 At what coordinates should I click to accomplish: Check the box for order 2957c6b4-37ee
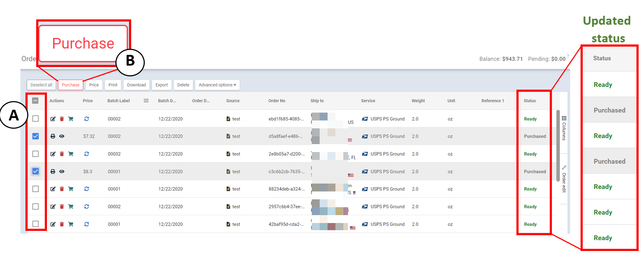coord(35,207)
